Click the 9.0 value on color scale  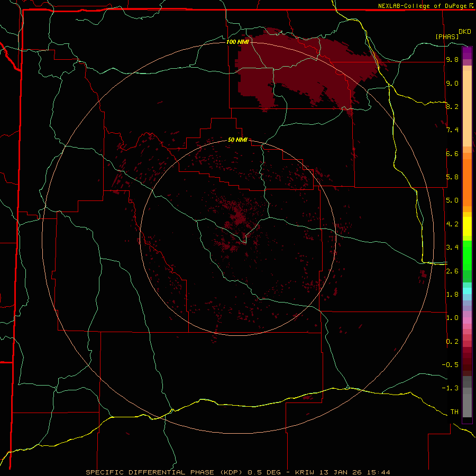click(452, 83)
